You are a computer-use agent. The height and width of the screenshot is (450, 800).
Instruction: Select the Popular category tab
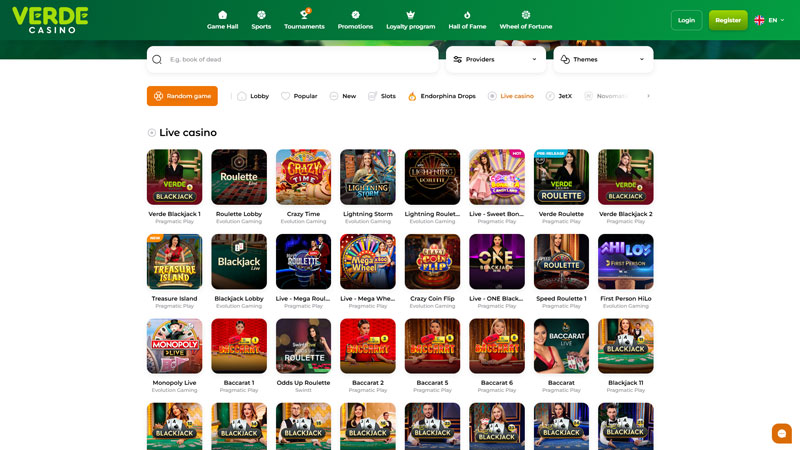click(x=299, y=96)
